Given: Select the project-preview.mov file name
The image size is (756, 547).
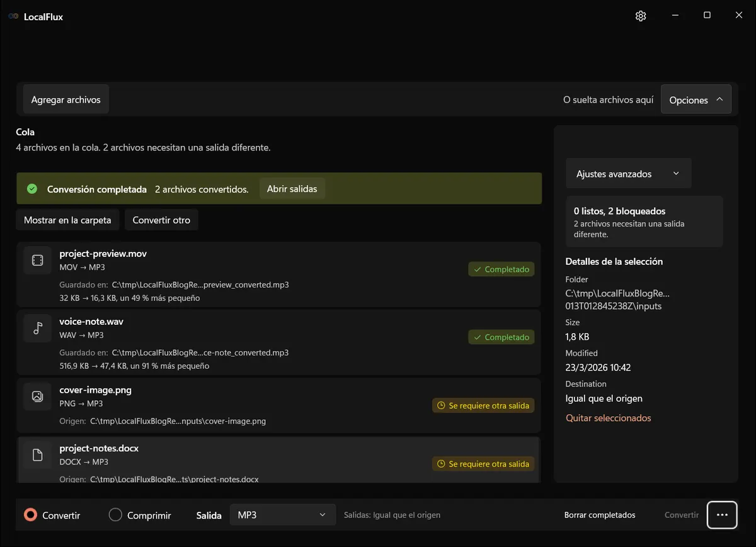Looking at the screenshot, I should click(103, 254).
